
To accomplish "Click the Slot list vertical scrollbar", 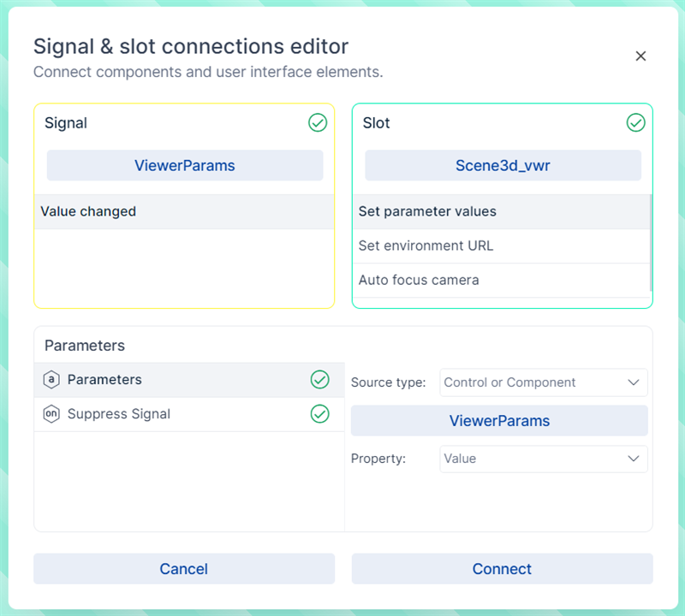I will click(651, 244).
